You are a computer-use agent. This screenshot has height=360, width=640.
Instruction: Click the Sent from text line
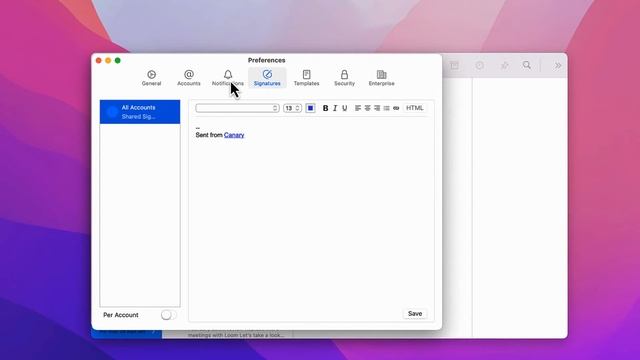(x=209, y=135)
